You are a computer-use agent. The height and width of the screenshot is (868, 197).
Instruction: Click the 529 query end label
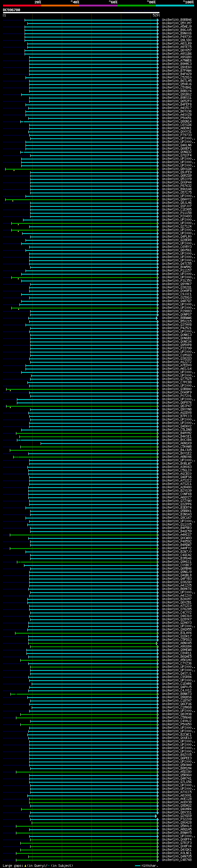click(155, 15)
